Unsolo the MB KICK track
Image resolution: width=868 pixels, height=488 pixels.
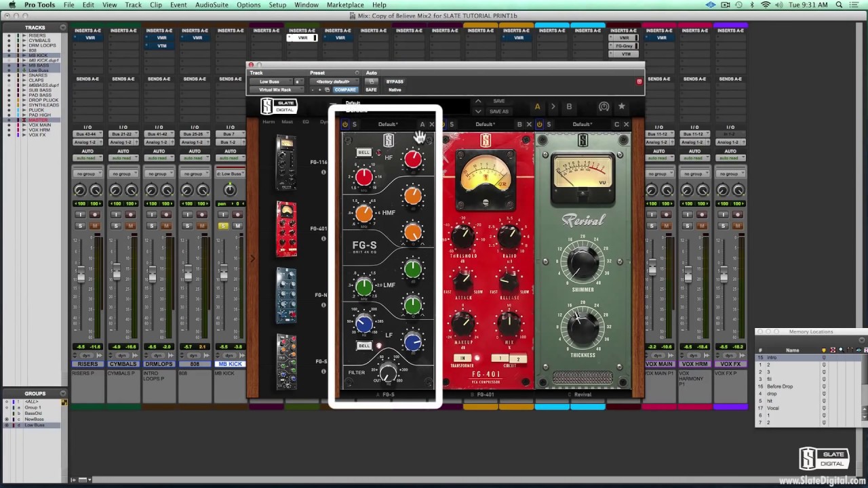(x=223, y=226)
